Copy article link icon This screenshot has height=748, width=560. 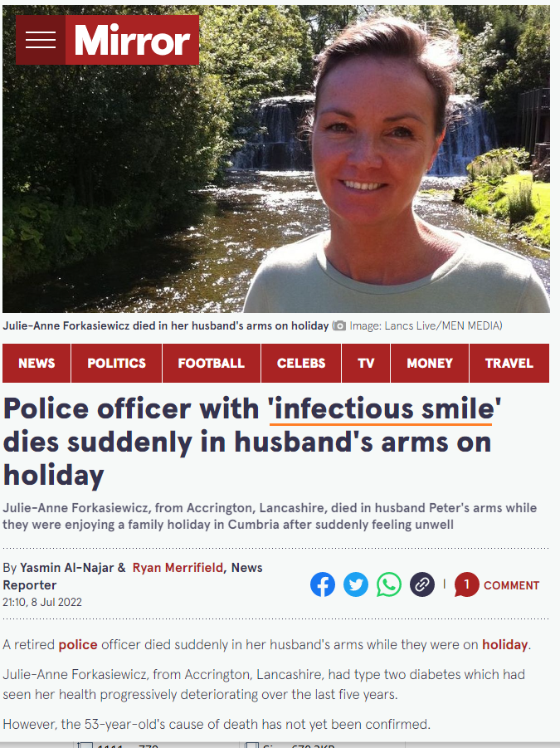422,584
